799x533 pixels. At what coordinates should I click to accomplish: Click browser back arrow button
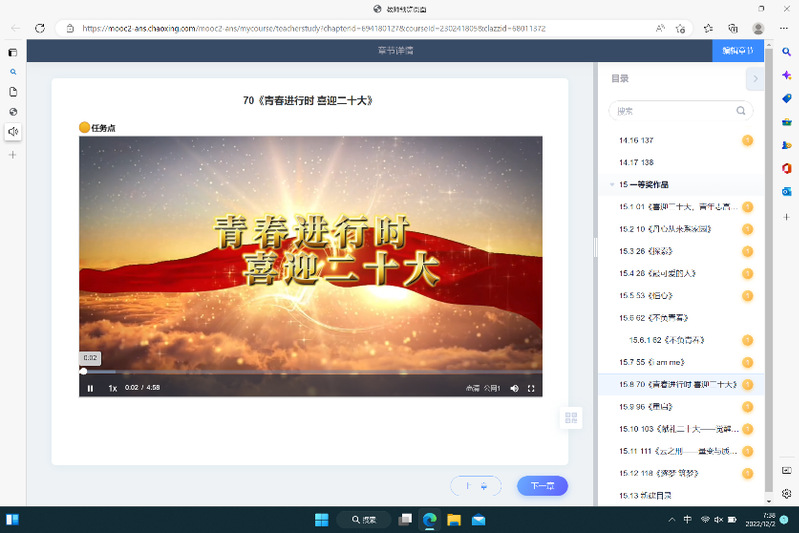pos(15,28)
